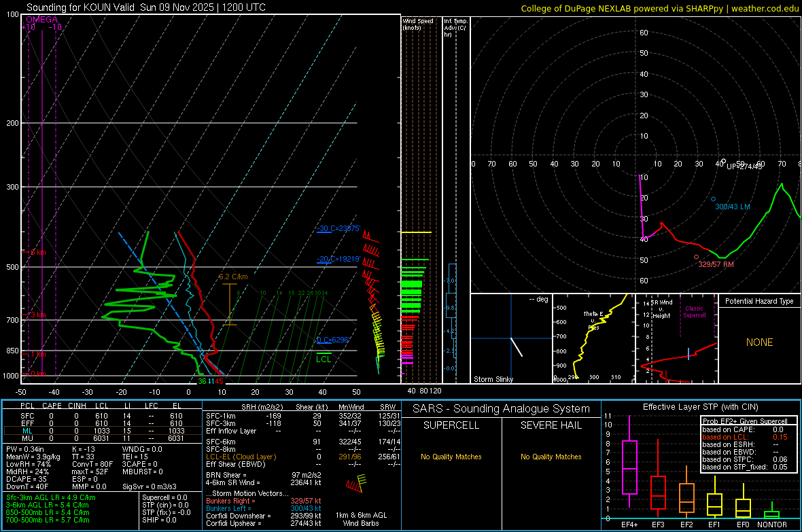Select the SFC parcel row
The width and height of the screenshot is (802, 532).
point(103,416)
